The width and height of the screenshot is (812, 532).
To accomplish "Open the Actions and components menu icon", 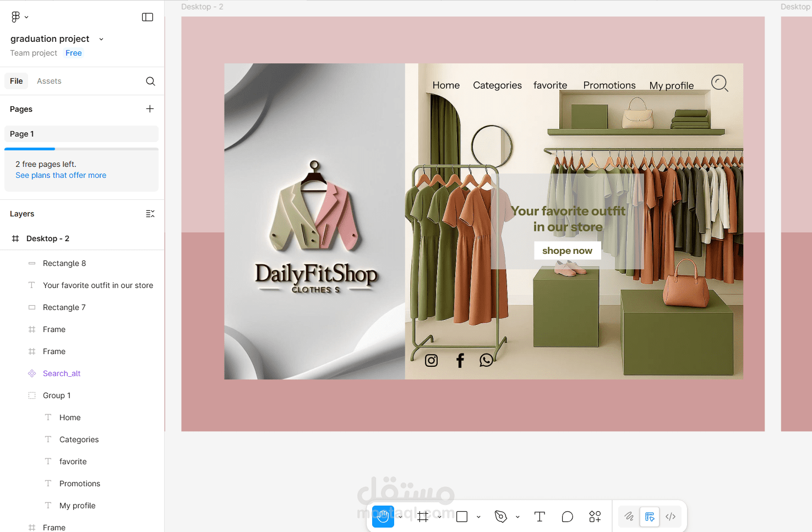I will 595,517.
